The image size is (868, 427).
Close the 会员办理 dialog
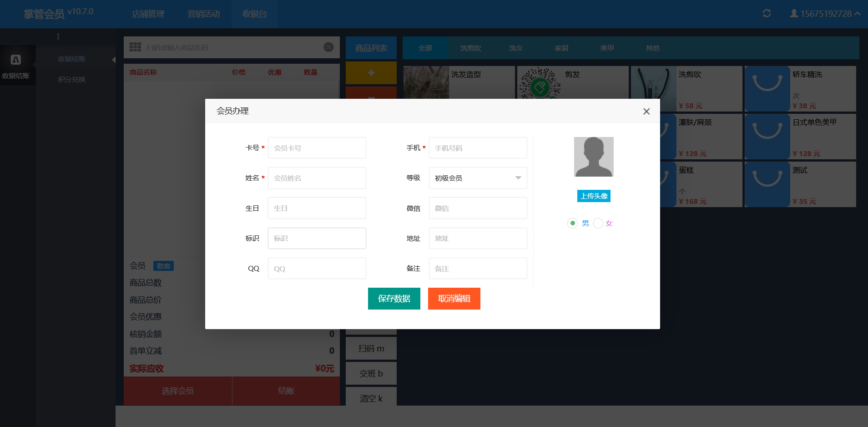pos(646,112)
